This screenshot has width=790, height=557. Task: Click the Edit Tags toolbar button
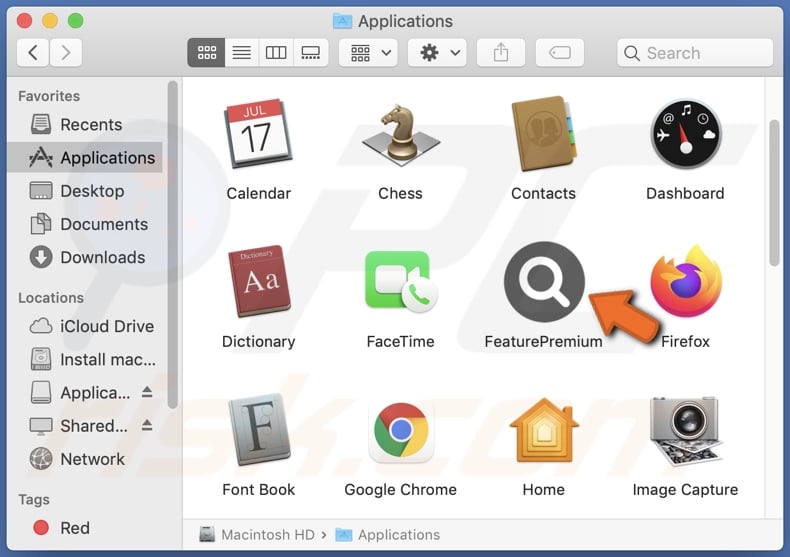[x=560, y=52]
